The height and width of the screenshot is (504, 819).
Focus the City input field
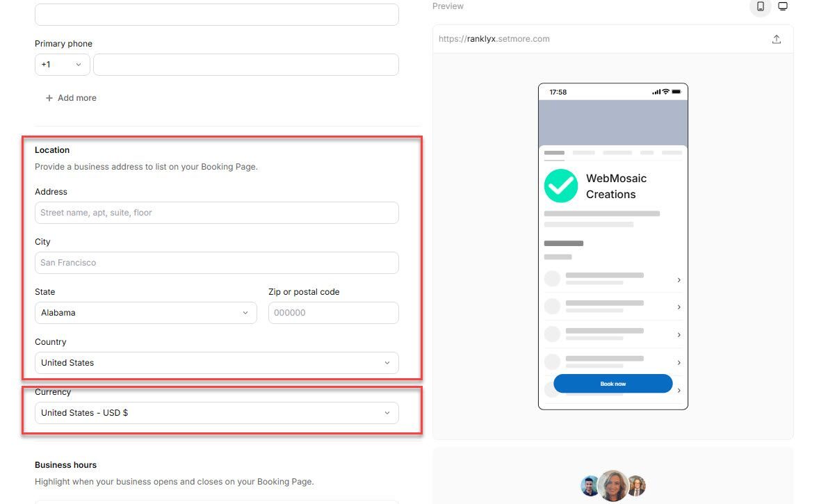(x=216, y=263)
